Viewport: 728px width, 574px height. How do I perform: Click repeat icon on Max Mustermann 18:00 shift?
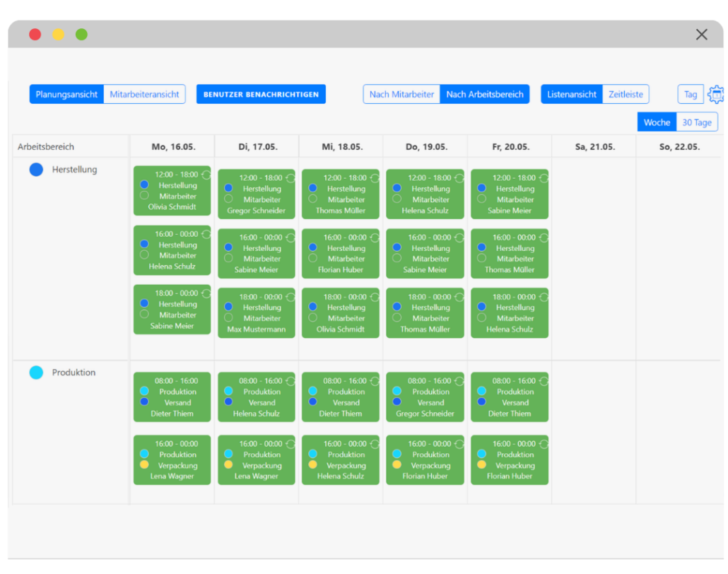(x=290, y=297)
